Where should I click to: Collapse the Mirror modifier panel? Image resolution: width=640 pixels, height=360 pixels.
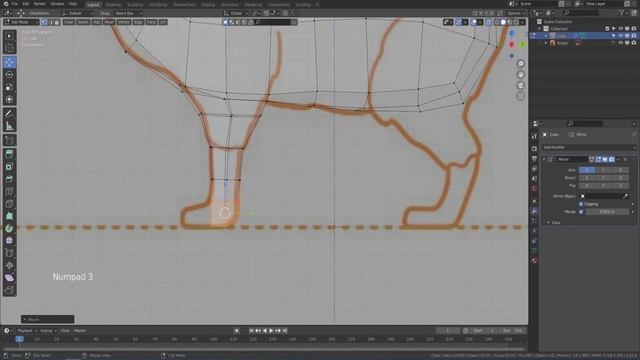point(544,159)
